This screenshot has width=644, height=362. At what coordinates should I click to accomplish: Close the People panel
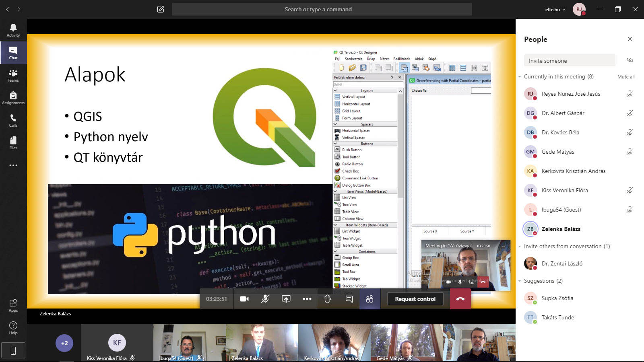point(630,39)
